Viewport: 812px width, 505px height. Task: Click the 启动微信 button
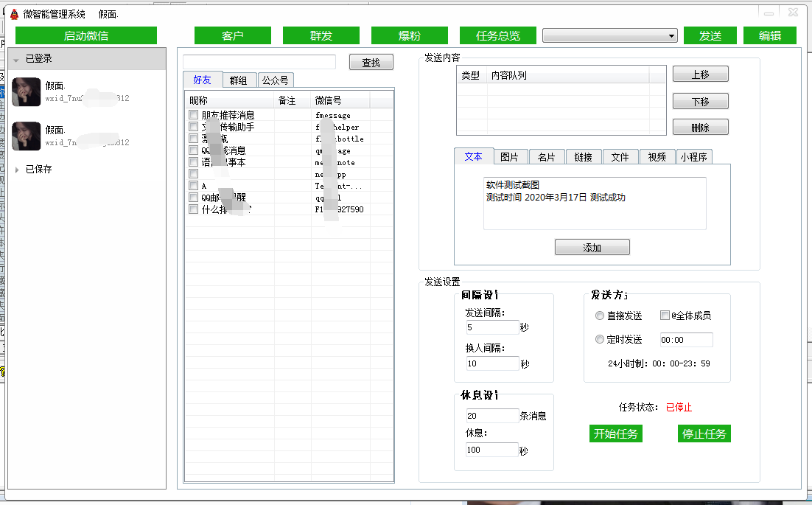click(86, 35)
